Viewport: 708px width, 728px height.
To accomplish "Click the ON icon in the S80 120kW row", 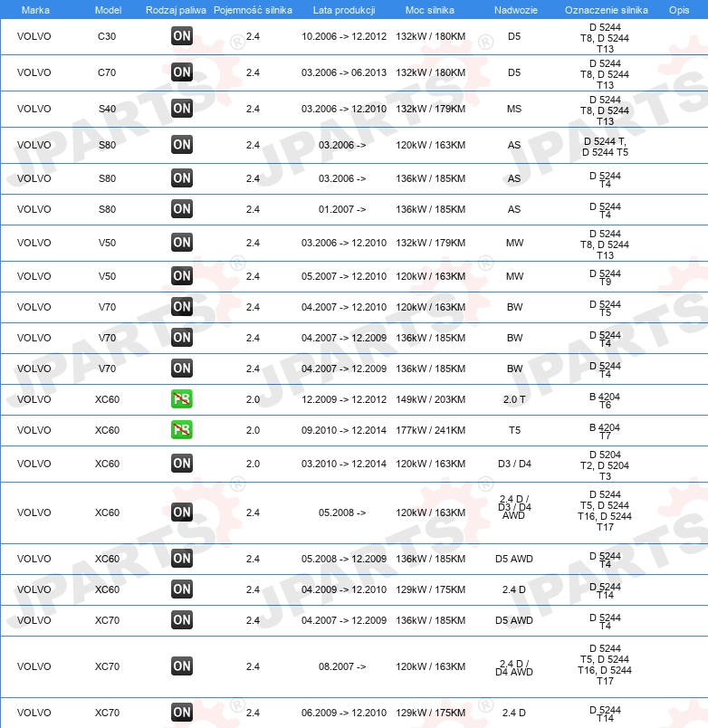I will 181,145.
